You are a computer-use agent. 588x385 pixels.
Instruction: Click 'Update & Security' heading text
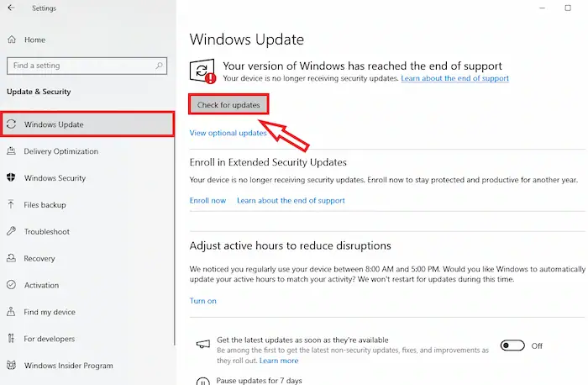[39, 92]
